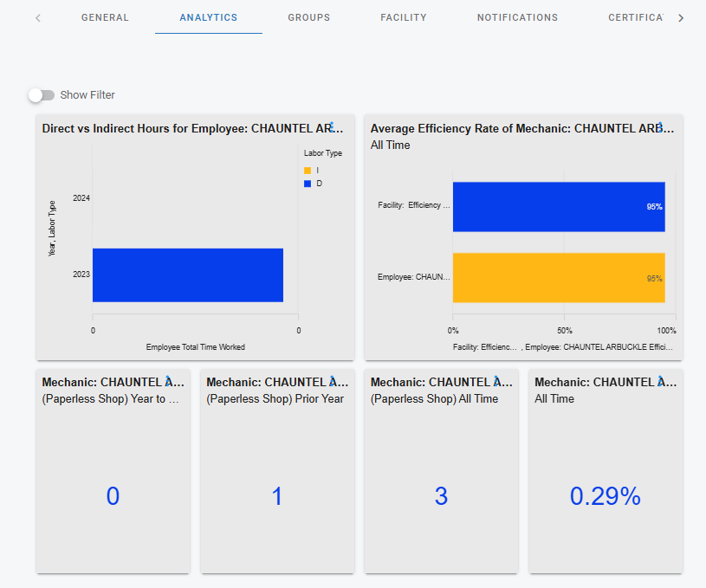This screenshot has height=588, width=706.
Task: Click the blue Facility efficiency 95% bar
Action: pos(558,206)
